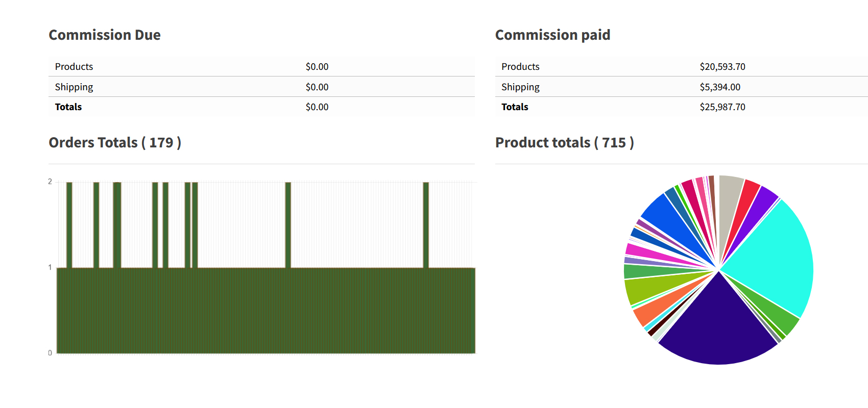Screen dimensions: 868x408
Task: Select the Commission paid heading
Action: [x=552, y=35]
